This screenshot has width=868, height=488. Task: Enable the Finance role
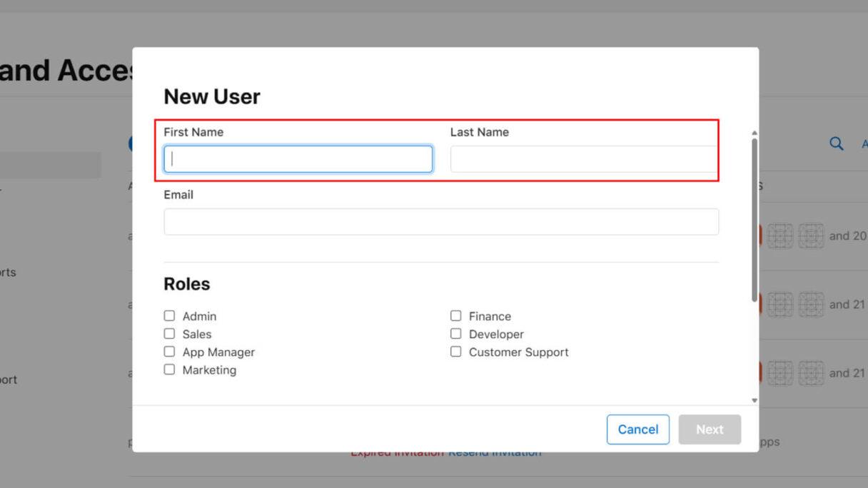[x=456, y=315]
